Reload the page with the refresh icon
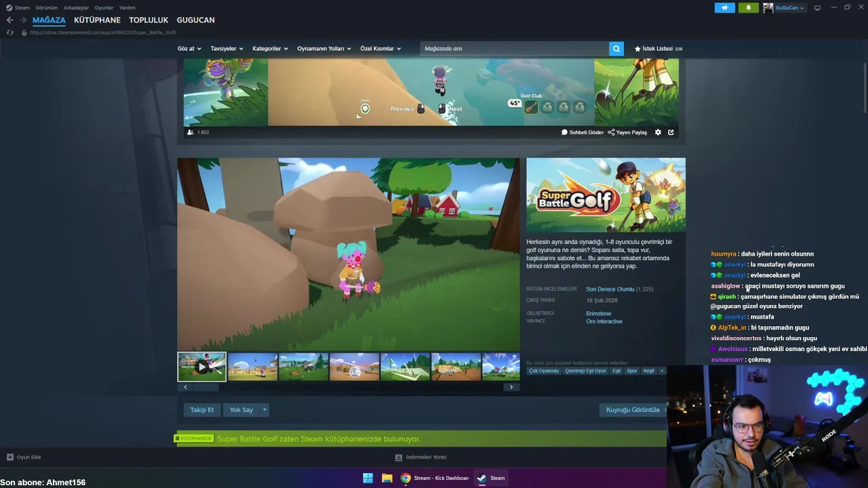The width and height of the screenshot is (868, 488). 9,32
